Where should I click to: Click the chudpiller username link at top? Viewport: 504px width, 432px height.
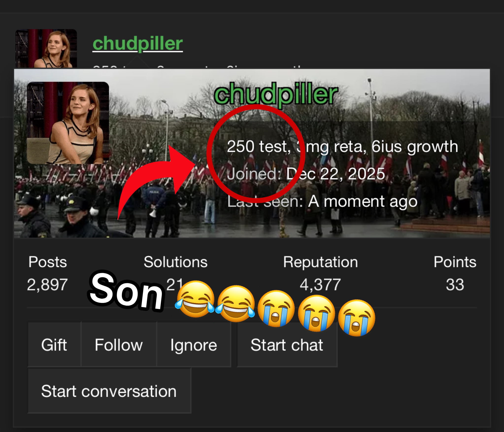[x=137, y=44]
